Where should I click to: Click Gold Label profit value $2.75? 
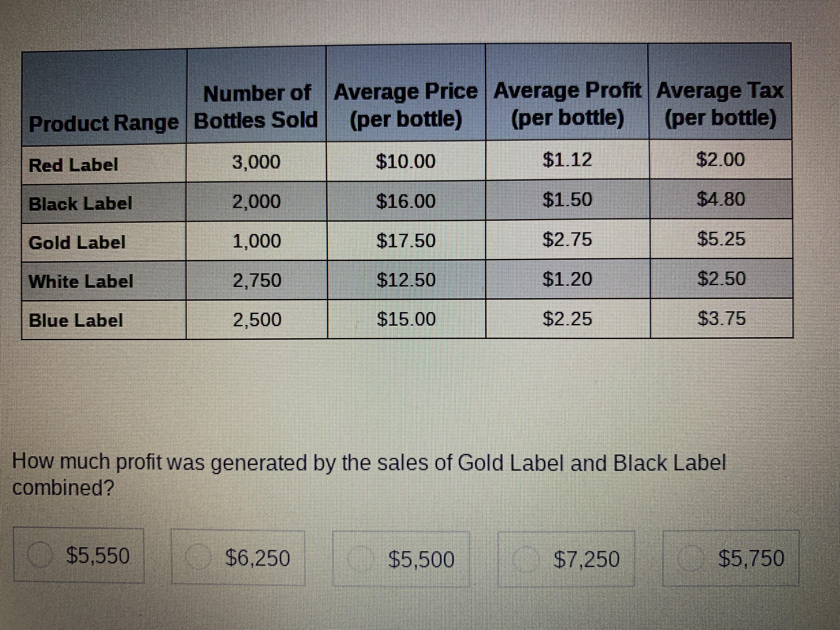[567, 240]
